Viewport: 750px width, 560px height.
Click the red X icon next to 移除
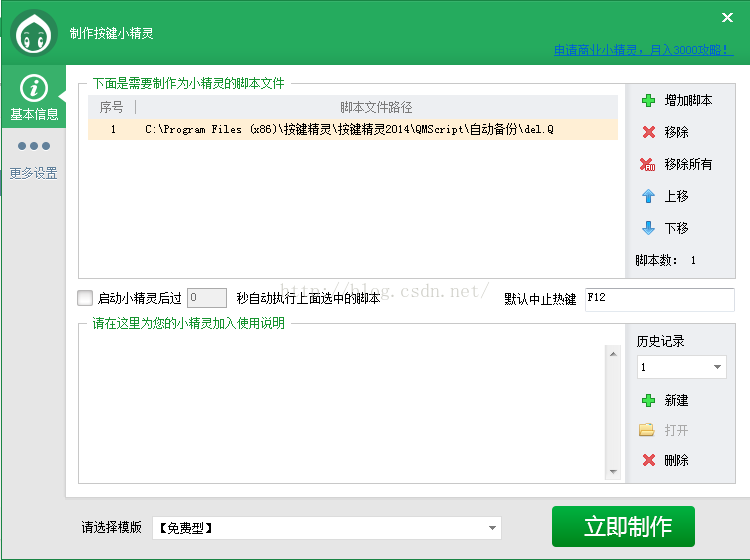coord(649,132)
